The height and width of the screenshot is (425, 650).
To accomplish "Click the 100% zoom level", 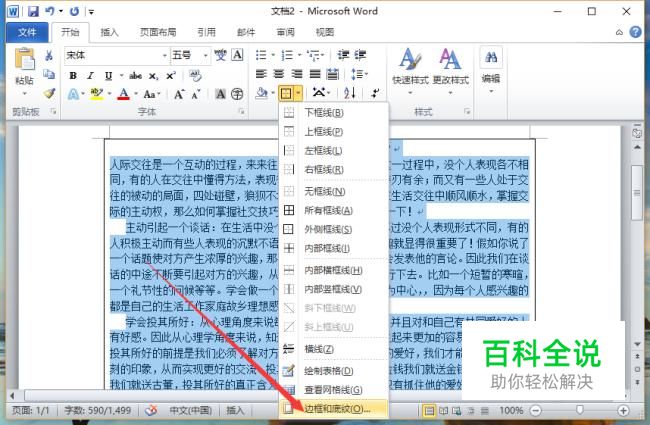I will click(x=511, y=410).
